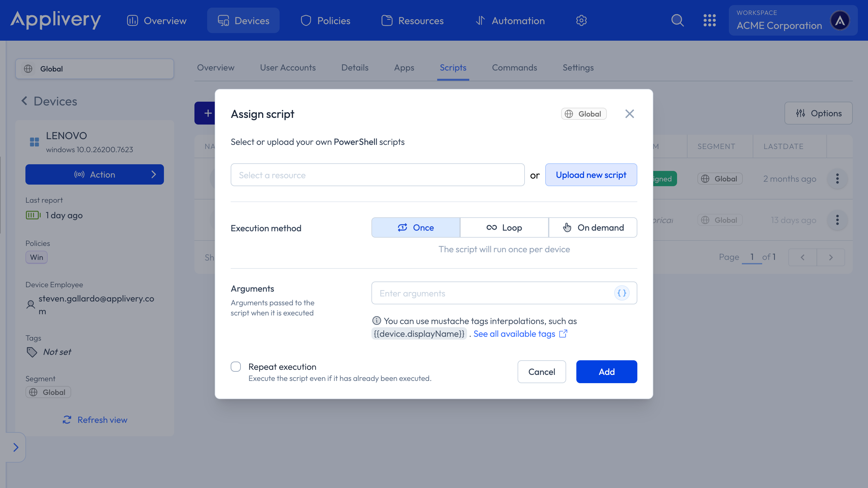Go back using the Devices chevron

24,101
